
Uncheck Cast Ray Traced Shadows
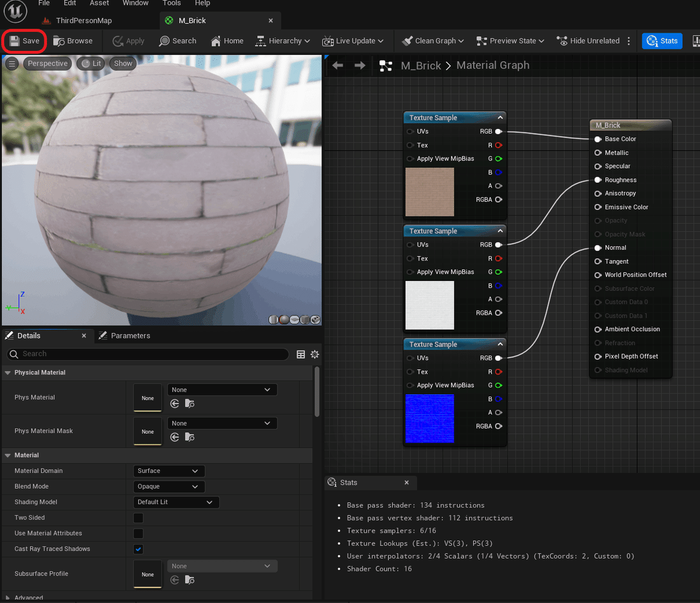138,549
